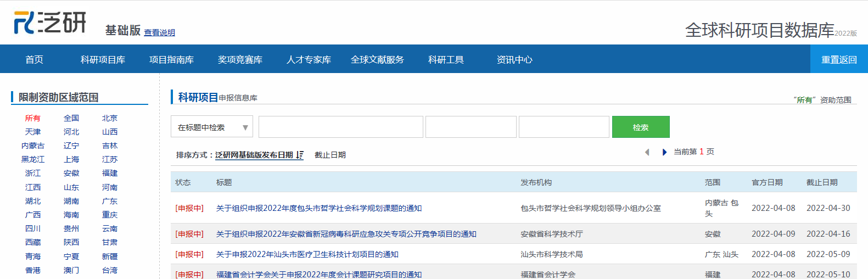
Task: Click the first keyword search input field
Action: click(x=340, y=127)
